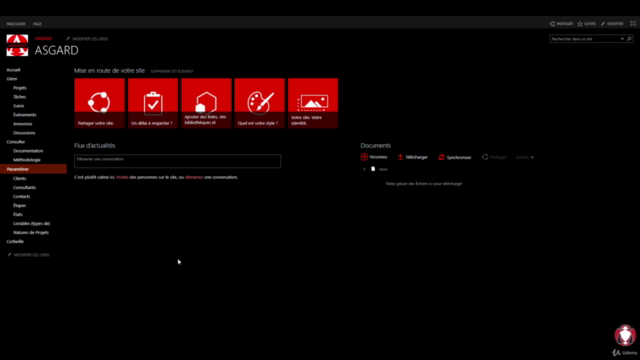Open Suivis in left navigation
The image size is (640, 360).
click(x=18, y=106)
